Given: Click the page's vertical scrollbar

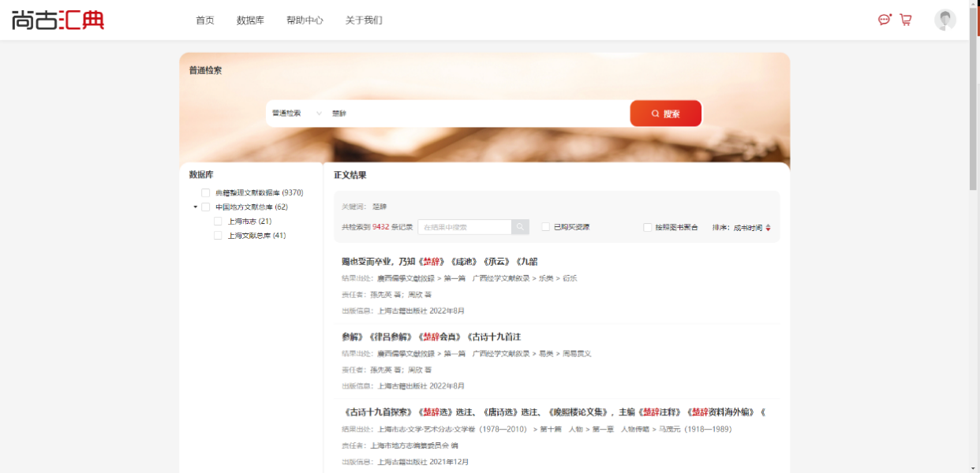Looking at the screenshot, I should point(974,118).
